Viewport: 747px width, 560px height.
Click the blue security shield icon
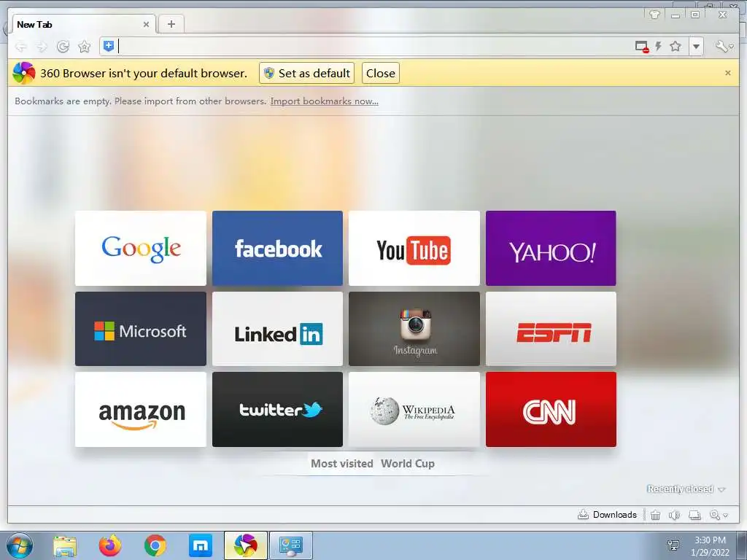[109, 46]
